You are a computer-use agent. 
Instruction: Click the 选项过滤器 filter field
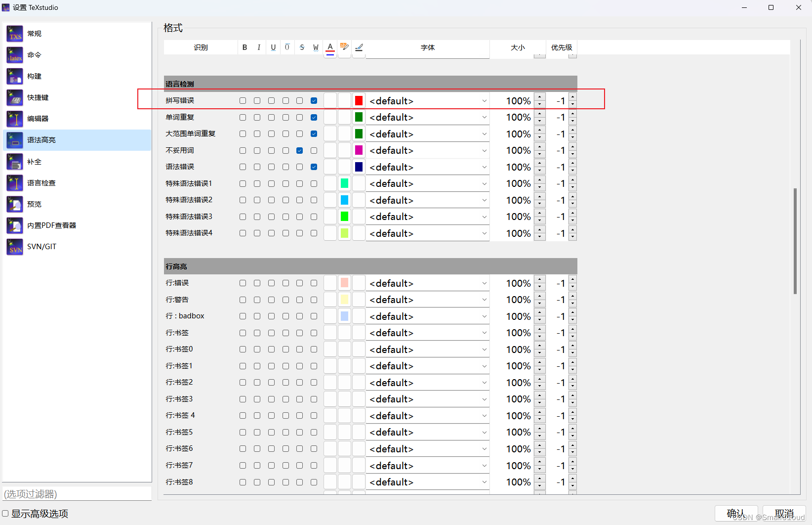click(77, 494)
